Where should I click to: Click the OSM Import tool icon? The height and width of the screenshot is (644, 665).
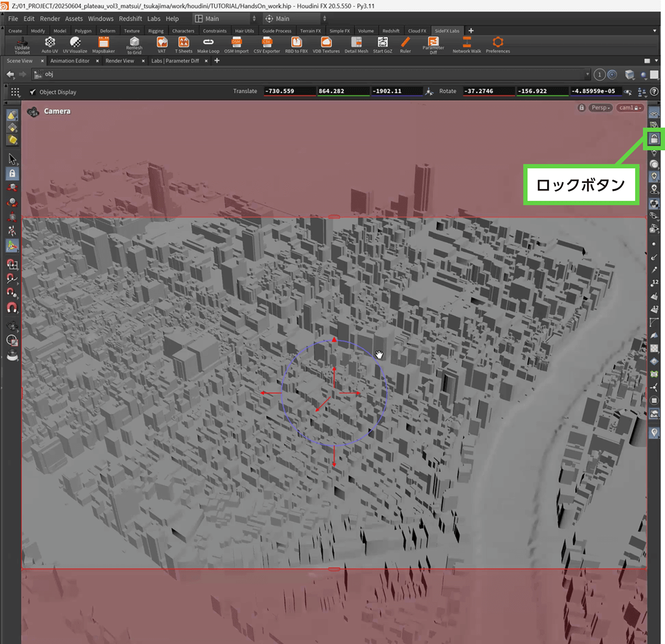click(236, 43)
